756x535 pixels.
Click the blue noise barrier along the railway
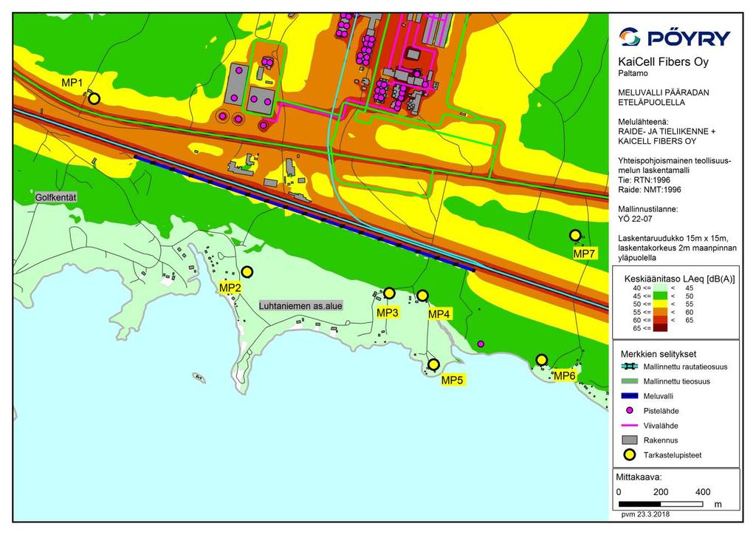(x=304, y=213)
